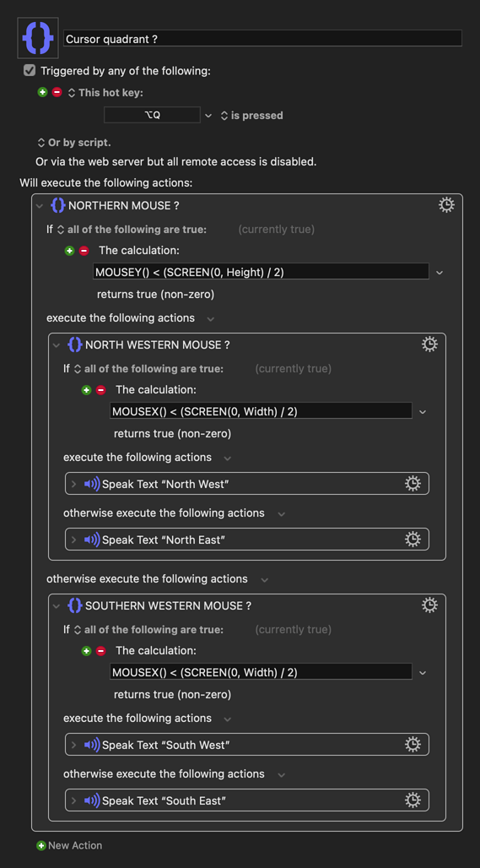This screenshot has height=868, width=480.
Task: Click the New Action green plus icon
Action: click(x=41, y=845)
